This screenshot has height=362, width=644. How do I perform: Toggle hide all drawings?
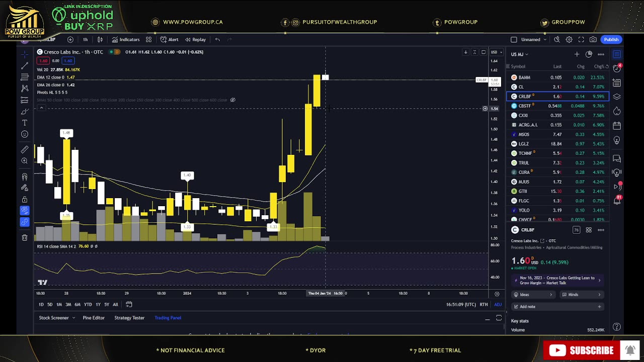point(24,211)
